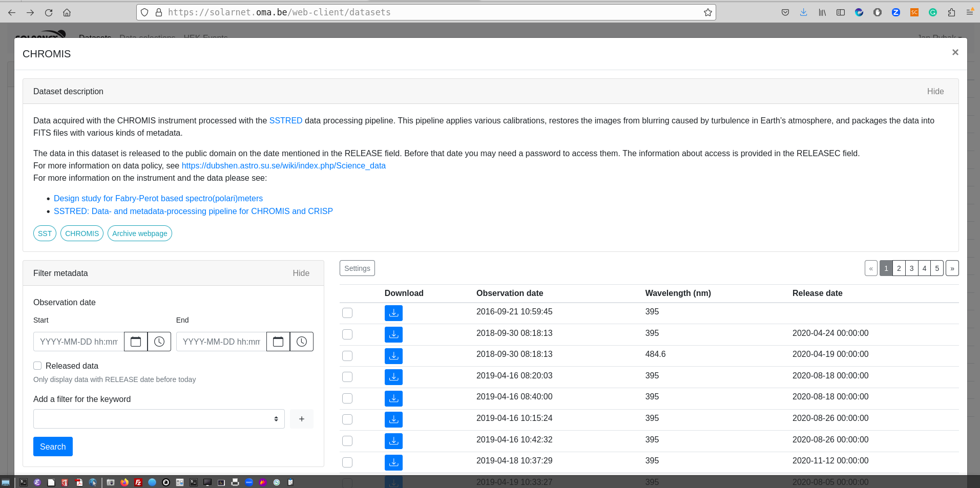Viewport: 980px width, 488px height.
Task: Click the Start date input field
Action: coord(79,342)
